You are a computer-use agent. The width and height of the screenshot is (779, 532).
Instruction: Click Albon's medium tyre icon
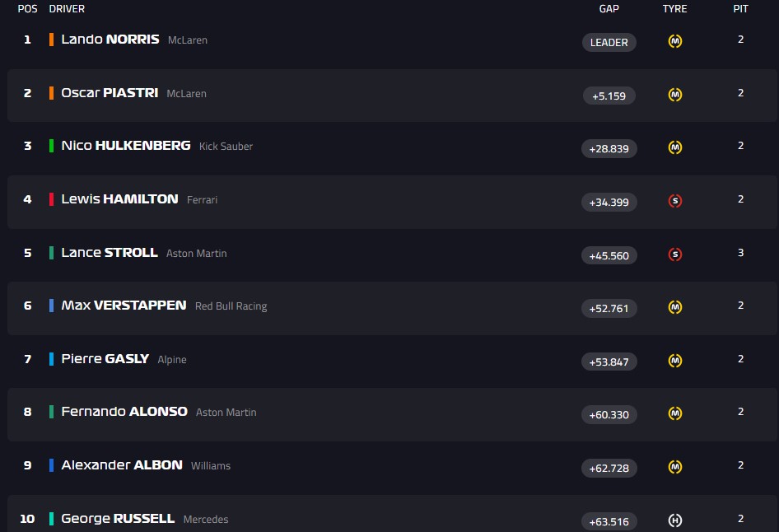[x=674, y=467]
